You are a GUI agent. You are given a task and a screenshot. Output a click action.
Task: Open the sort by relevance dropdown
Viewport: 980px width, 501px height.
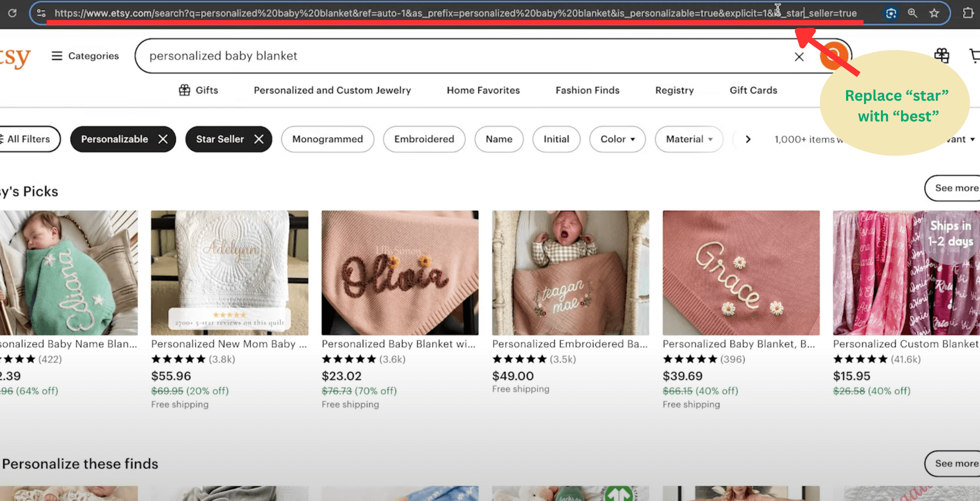tap(962, 139)
